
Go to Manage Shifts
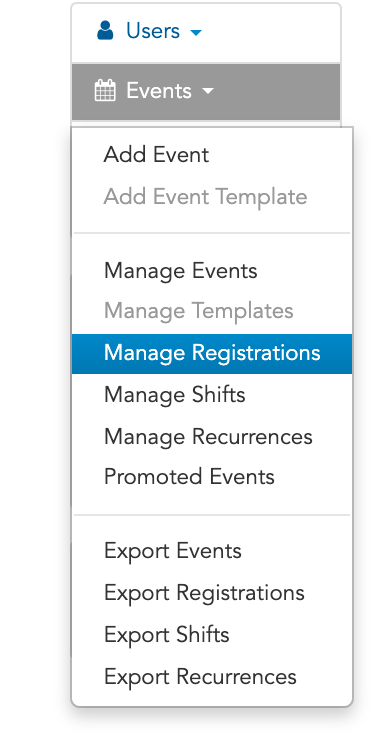coord(174,395)
